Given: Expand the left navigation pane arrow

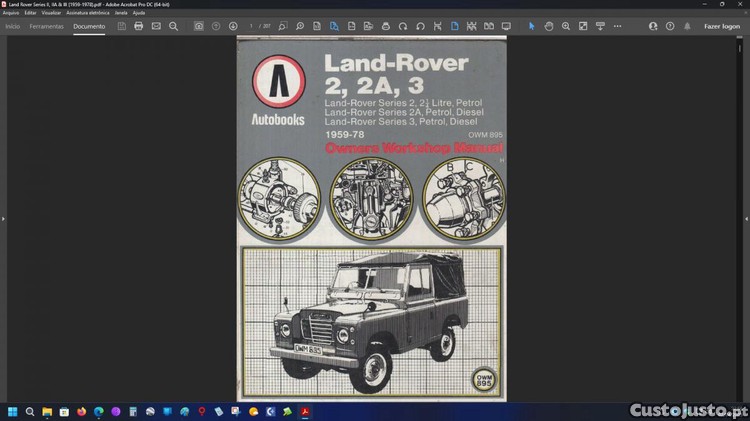Looking at the screenshot, I should 3,218.
